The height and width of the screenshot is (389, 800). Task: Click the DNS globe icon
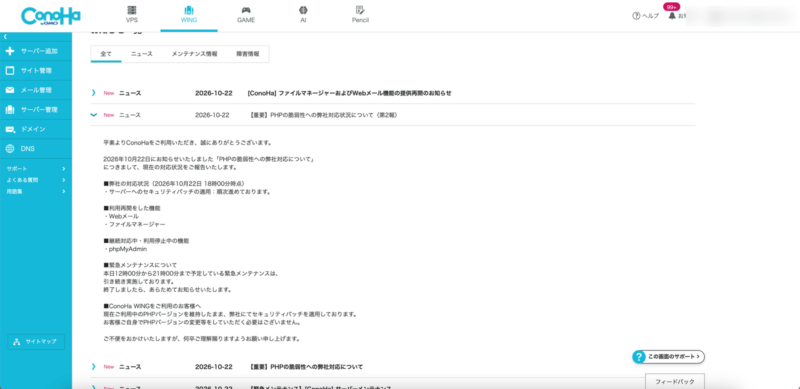coord(10,149)
